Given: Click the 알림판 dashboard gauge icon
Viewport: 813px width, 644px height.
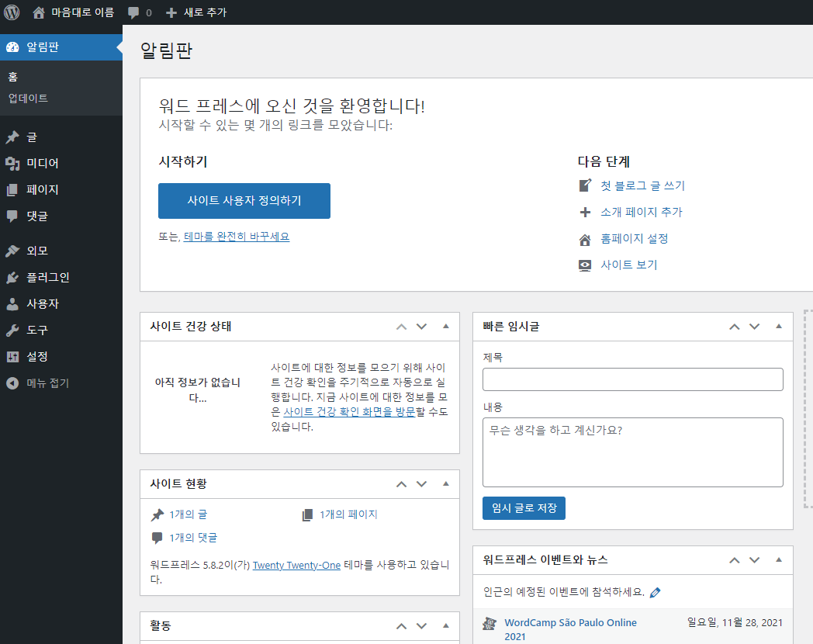Looking at the screenshot, I should pyautogui.click(x=12, y=47).
